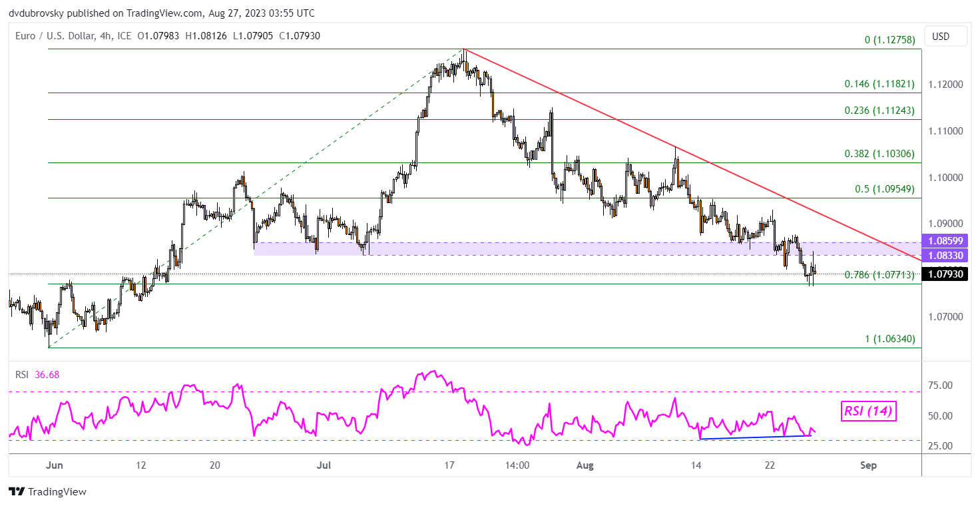This screenshot has width=980, height=506.
Task: Click the RSI 25.00 axis value
Action: (x=942, y=446)
